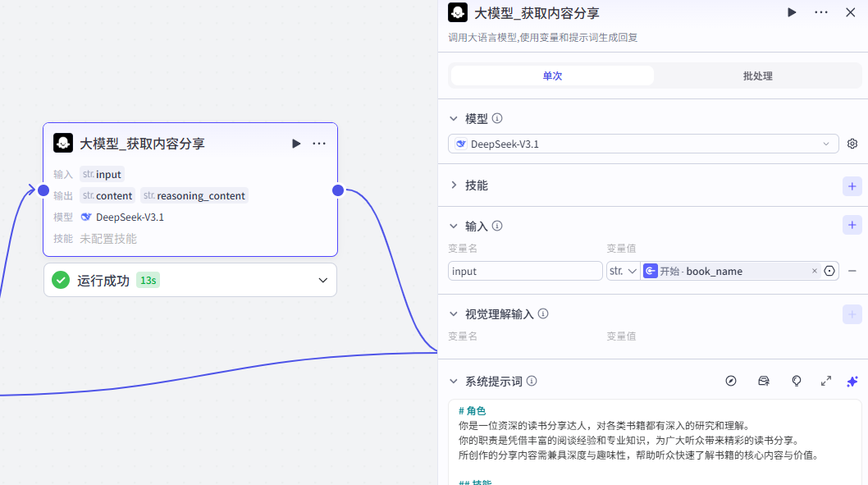This screenshot has height=485, width=868.
Task: Click the input variable name field
Action: coord(525,271)
